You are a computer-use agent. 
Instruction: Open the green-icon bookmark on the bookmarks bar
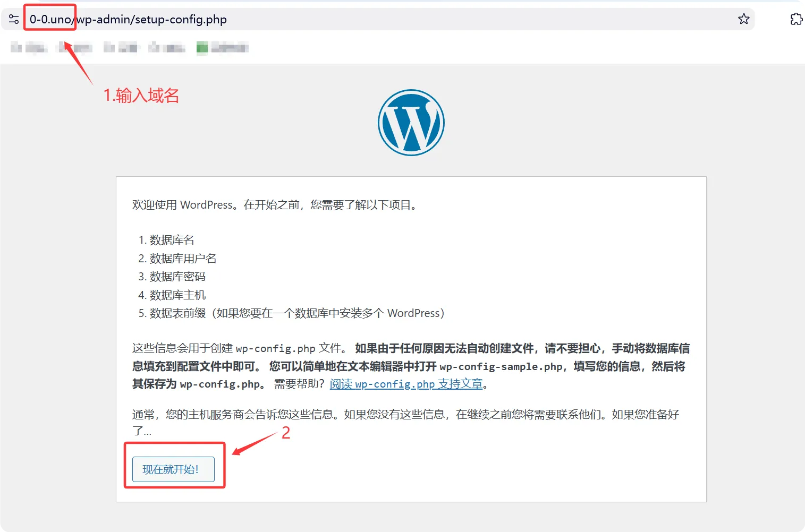click(222, 47)
